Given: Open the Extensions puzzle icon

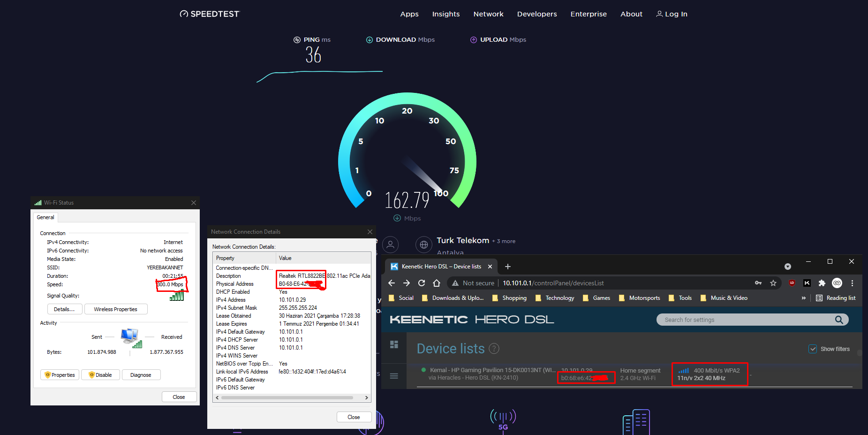Looking at the screenshot, I should point(822,283).
